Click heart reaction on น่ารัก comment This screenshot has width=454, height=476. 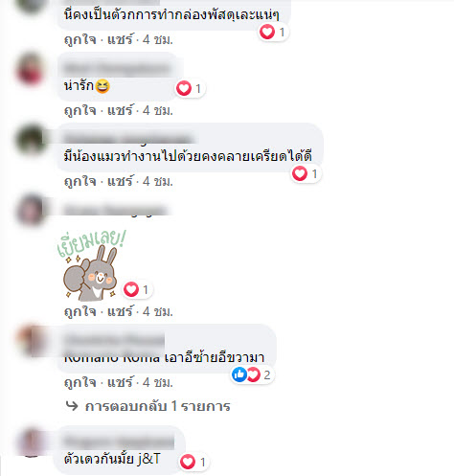184,88
